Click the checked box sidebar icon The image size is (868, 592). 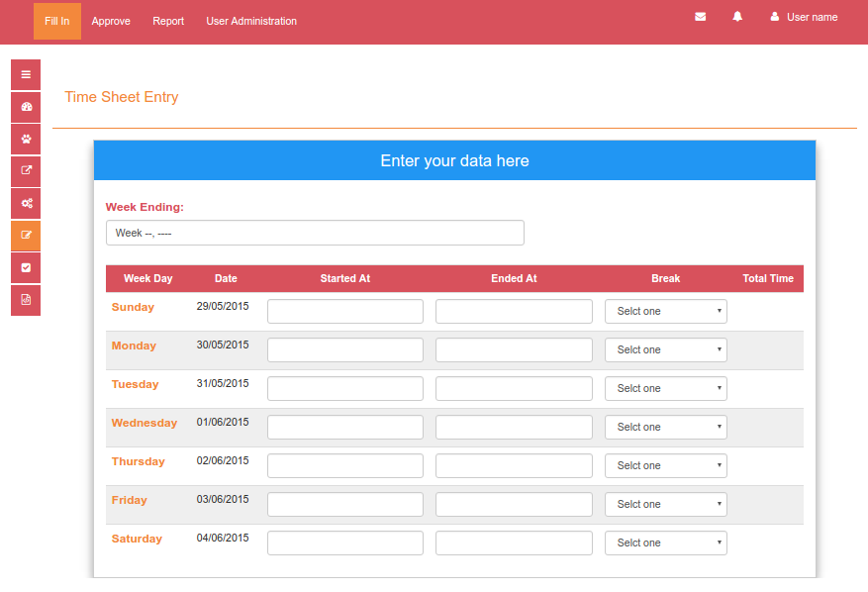(26, 267)
